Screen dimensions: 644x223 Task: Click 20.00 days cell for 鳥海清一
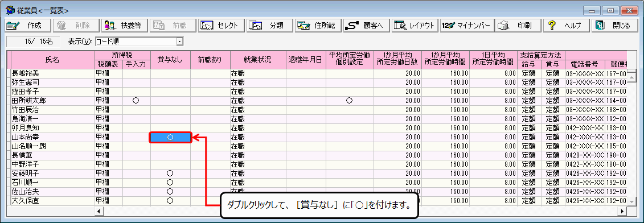point(397,119)
